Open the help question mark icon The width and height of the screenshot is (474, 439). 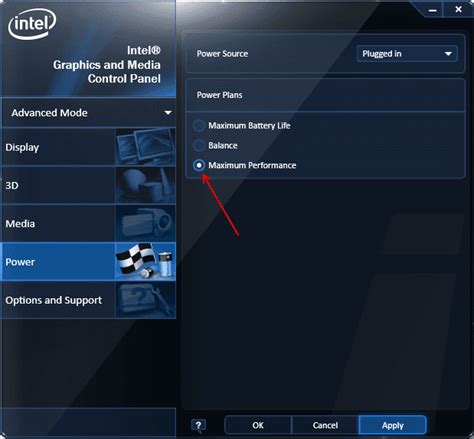(198, 426)
